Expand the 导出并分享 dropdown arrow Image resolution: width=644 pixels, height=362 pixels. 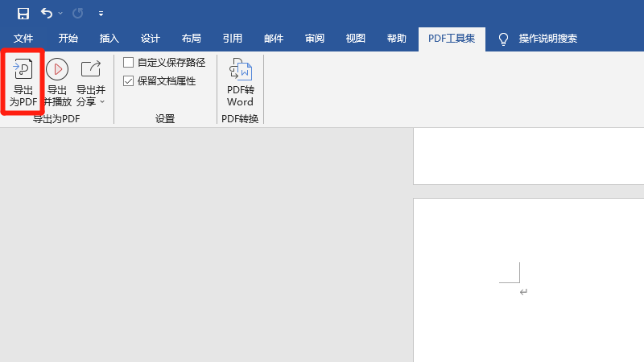tap(102, 102)
